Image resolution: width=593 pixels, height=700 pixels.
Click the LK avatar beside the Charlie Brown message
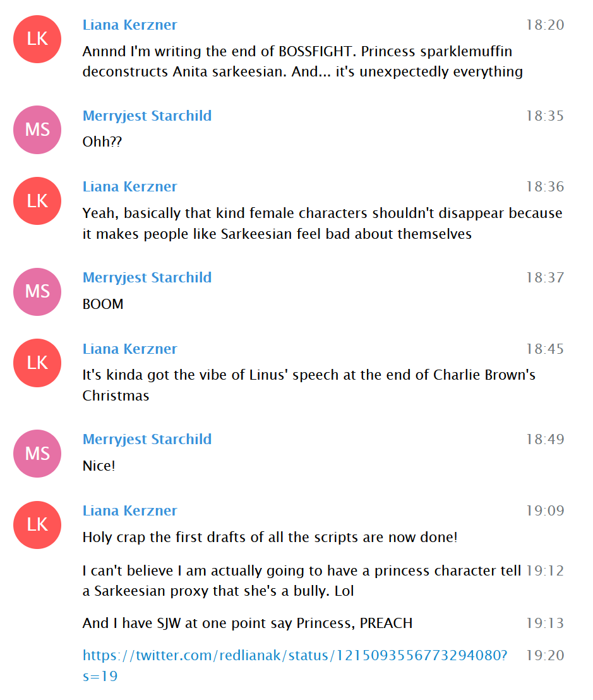[37, 363]
